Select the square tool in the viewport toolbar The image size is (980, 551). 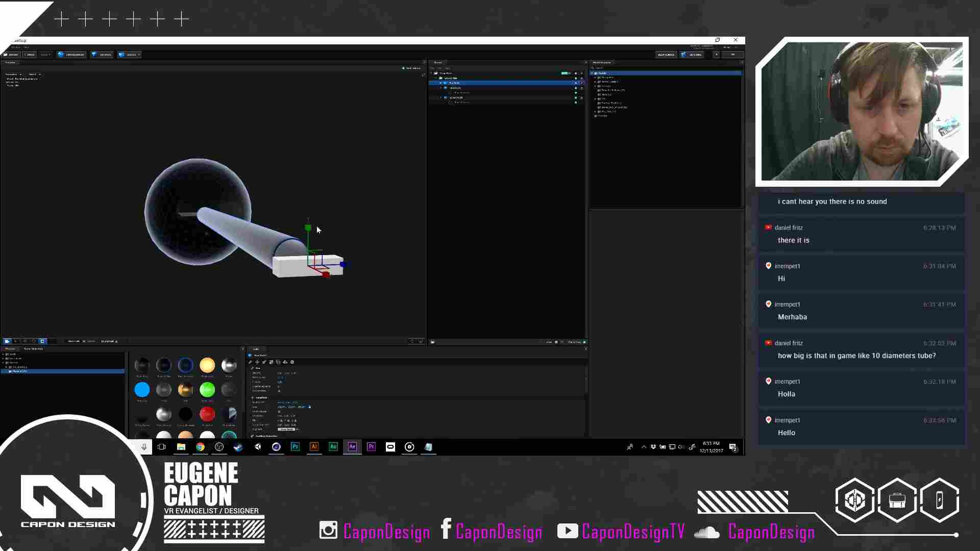pyautogui.click(x=42, y=341)
